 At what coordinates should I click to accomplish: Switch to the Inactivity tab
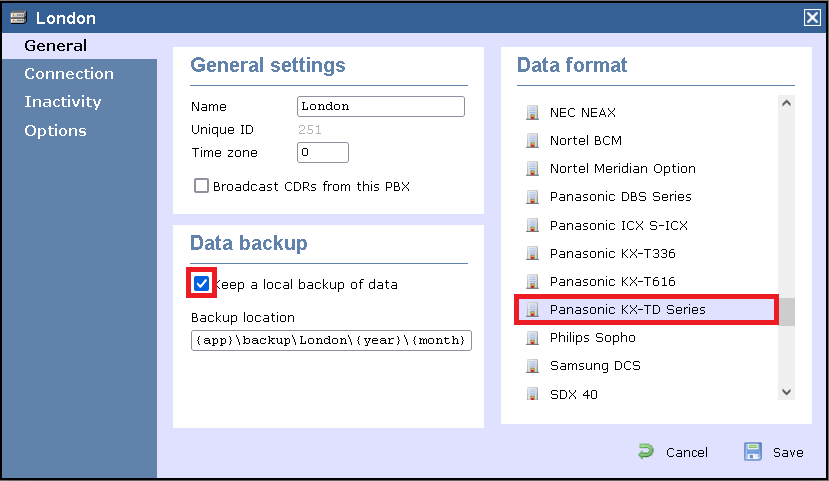(x=63, y=102)
